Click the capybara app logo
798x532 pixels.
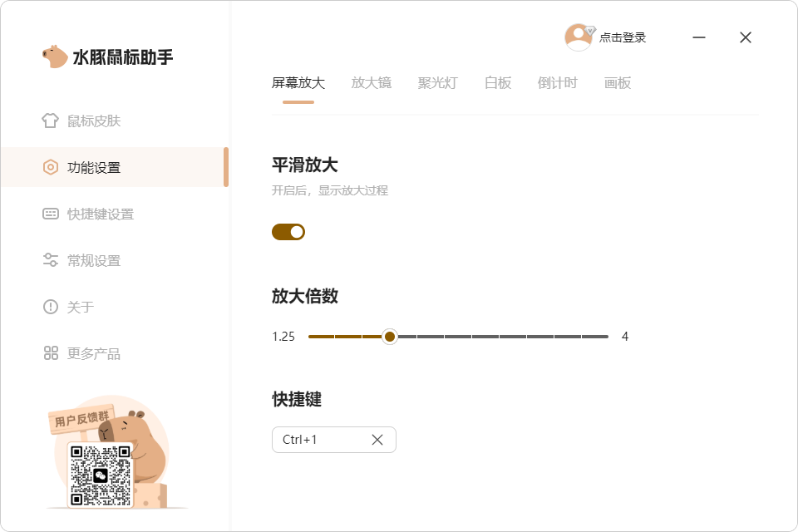pyautogui.click(x=55, y=57)
